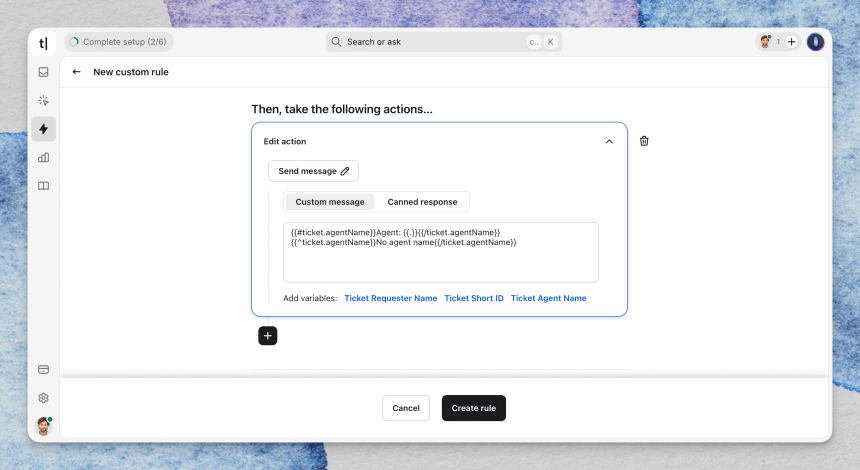Insert Ticket Short ID variable

[474, 298]
